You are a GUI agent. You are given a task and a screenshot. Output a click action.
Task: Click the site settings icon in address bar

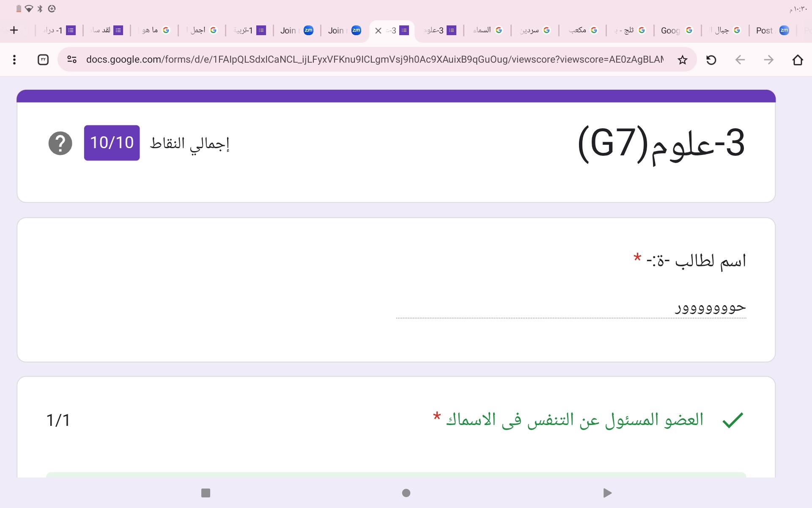[72, 60]
